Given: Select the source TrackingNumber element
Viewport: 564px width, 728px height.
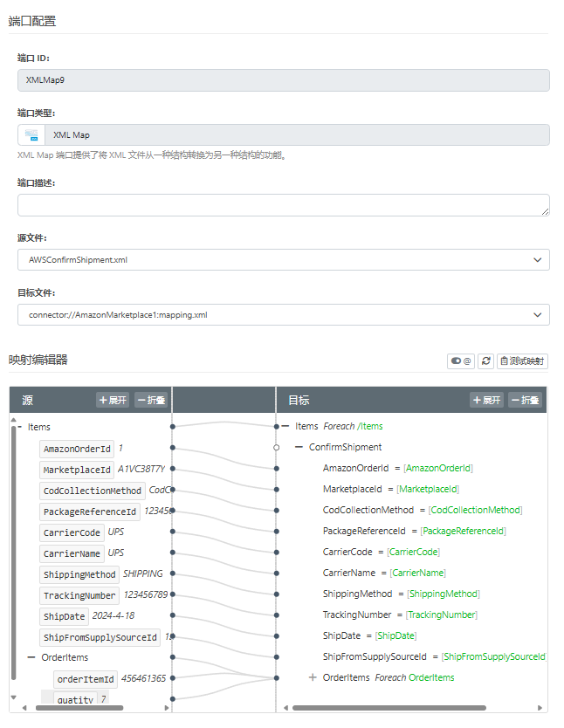Looking at the screenshot, I should (79, 595).
